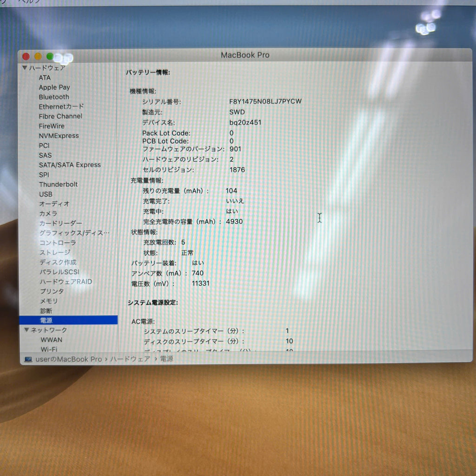Click the battery serial number F8Y1475N08LJ7PYCW
This screenshot has height=476, width=476.
coord(265,101)
